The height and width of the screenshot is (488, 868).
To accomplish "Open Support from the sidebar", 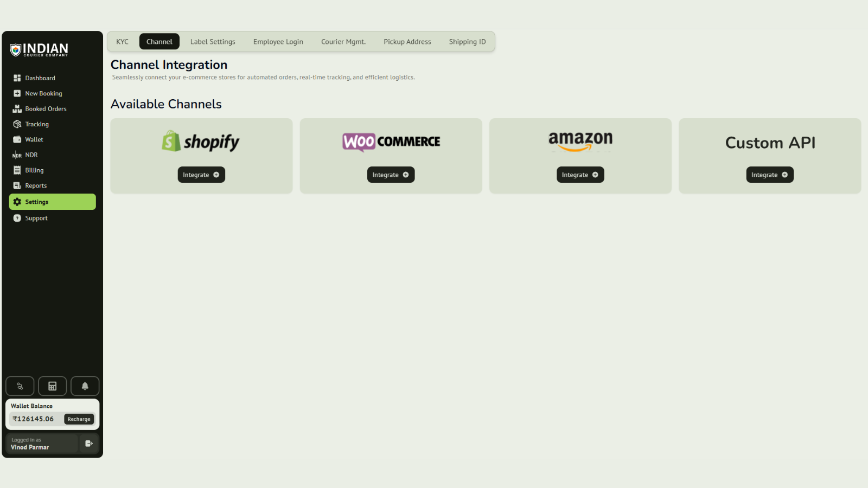I will point(52,218).
